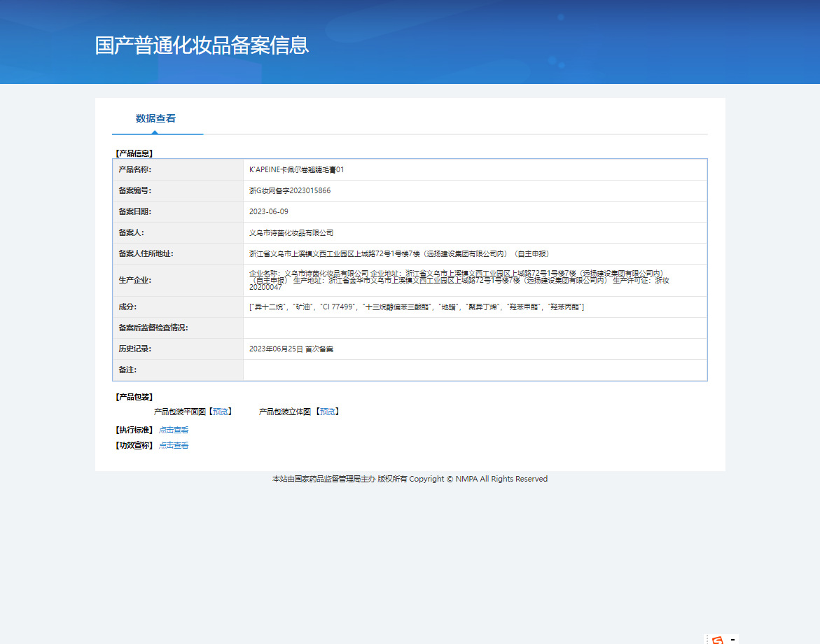
Task: Click the 成分 label cell
Action: point(178,307)
